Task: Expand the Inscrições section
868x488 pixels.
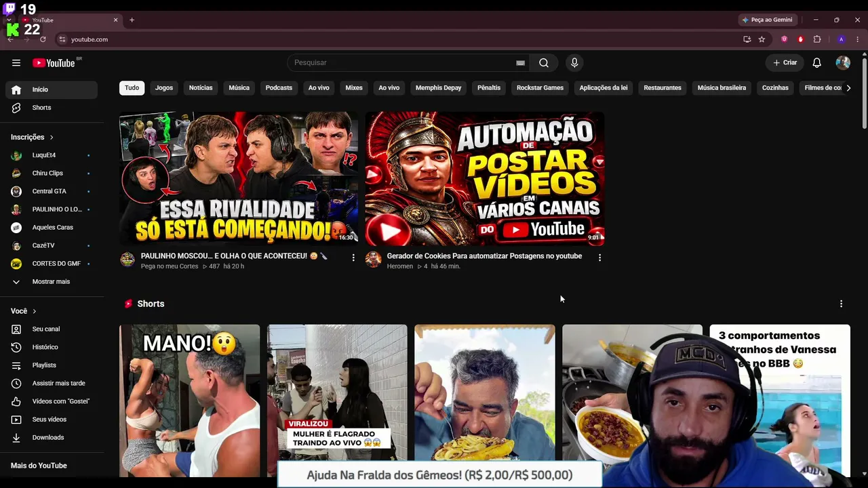Action: pos(33,137)
